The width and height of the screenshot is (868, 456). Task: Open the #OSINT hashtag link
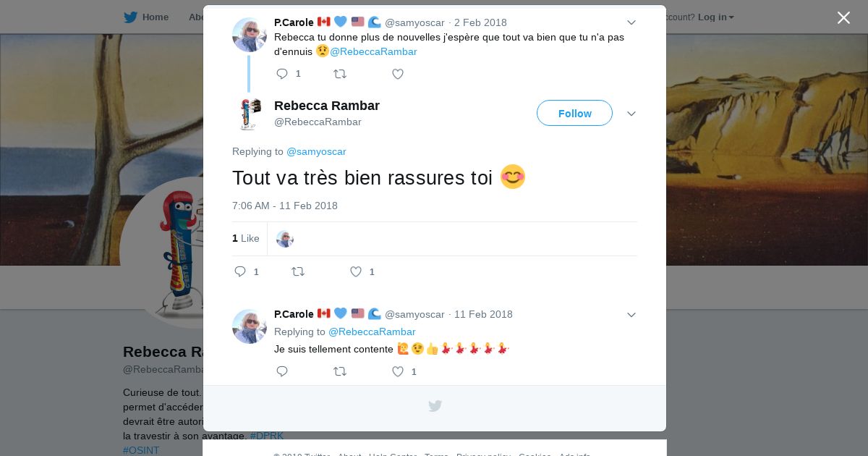click(141, 450)
